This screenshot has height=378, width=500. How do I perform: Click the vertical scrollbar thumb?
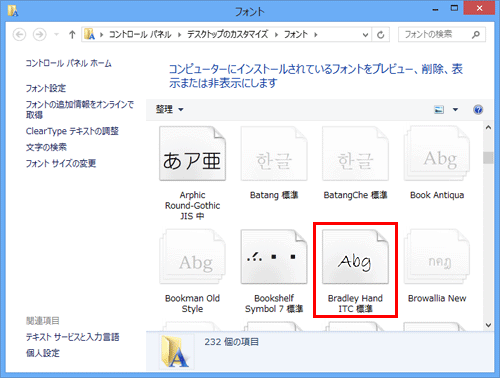pos(488,158)
